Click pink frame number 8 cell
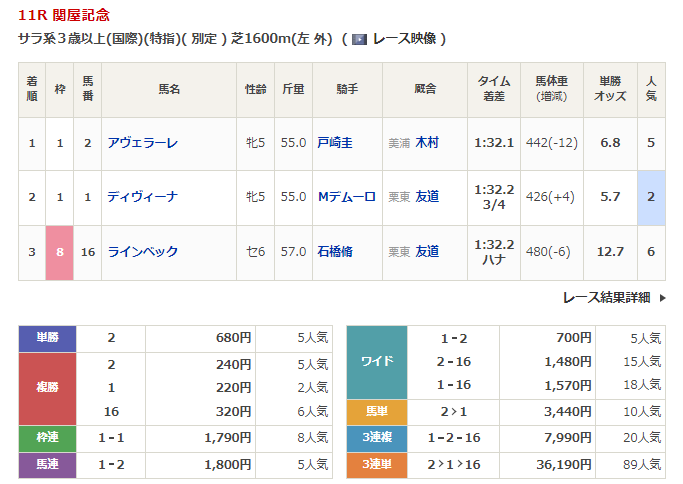The height and width of the screenshot is (484, 683). [60, 252]
